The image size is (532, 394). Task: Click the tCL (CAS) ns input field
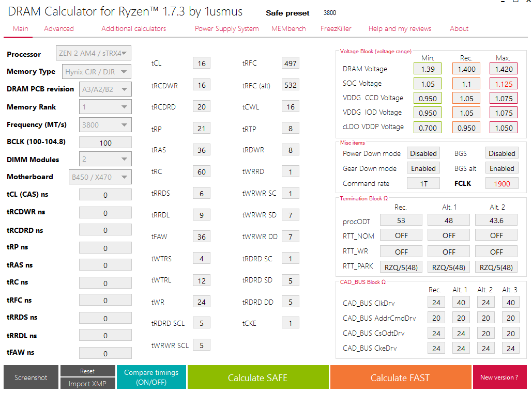coord(105,195)
